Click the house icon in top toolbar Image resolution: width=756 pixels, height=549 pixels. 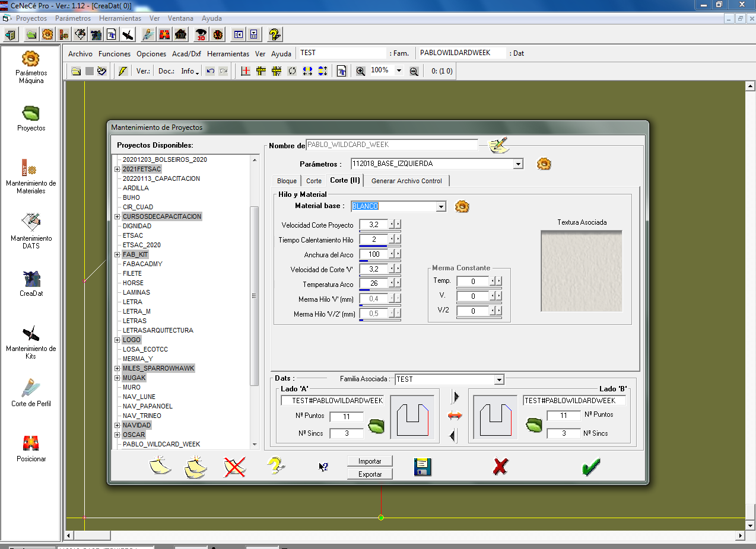[x=181, y=34]
